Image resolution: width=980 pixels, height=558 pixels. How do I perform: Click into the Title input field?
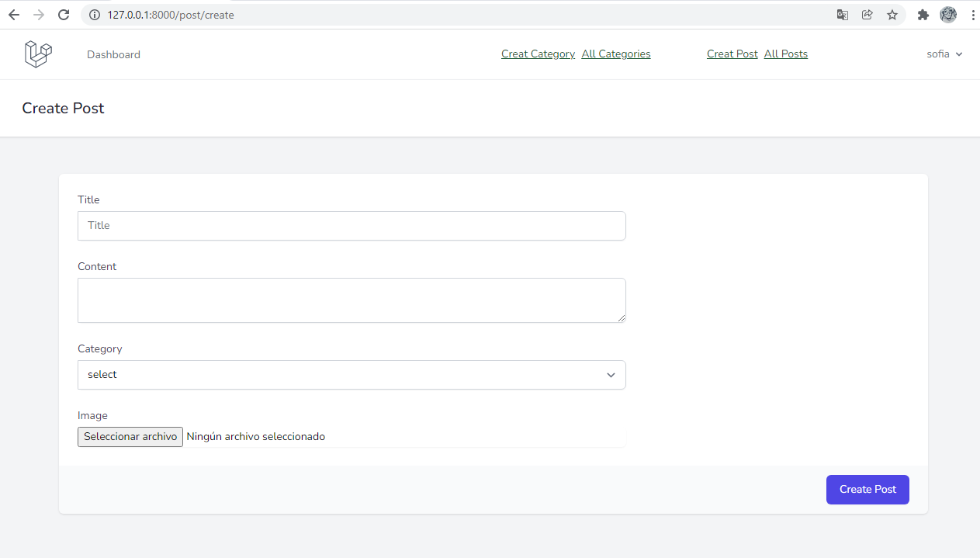click(x=351, y=226)
